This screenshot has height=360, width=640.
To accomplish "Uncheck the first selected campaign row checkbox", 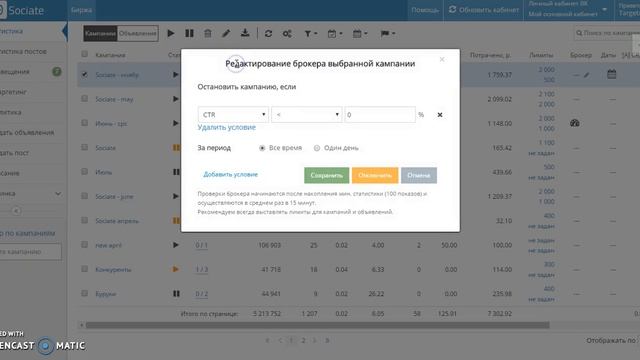I will [84, 74].
